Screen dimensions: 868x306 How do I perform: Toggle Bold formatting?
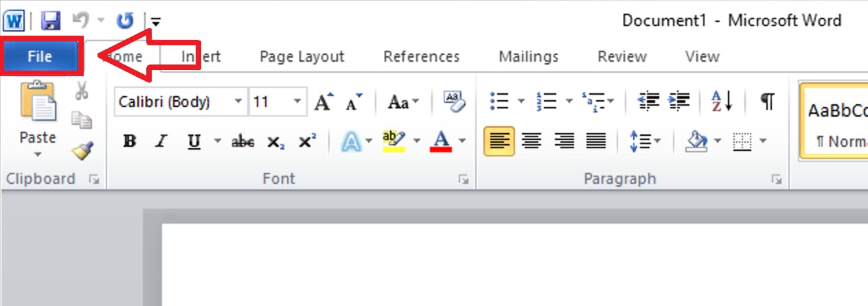click(x=129, y=141)
